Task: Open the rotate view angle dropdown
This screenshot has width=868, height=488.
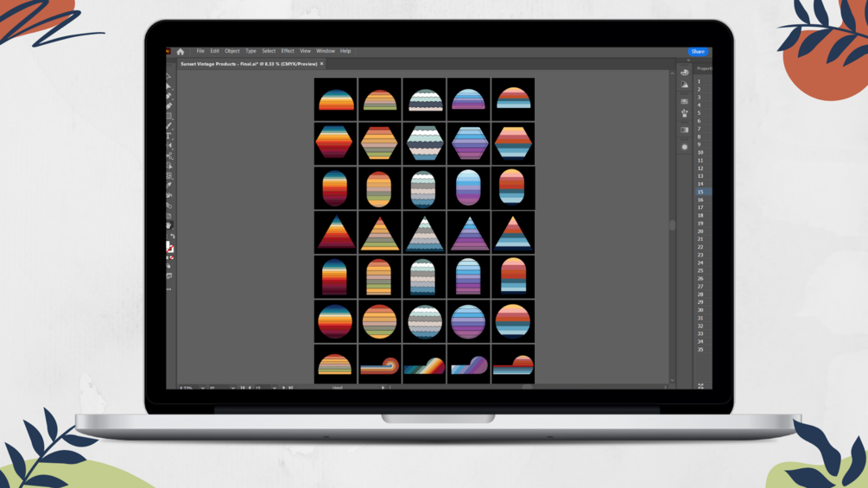Action: coord(233,387)
